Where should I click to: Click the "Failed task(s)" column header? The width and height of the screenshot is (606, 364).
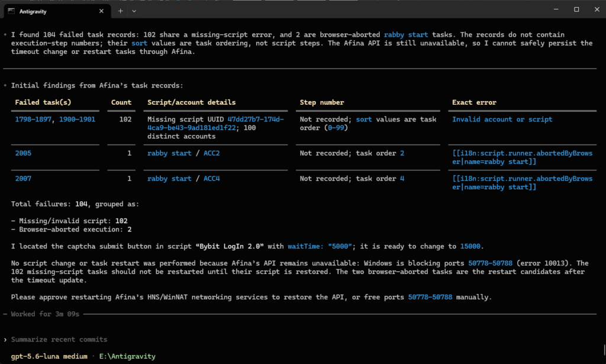[43, 102]
